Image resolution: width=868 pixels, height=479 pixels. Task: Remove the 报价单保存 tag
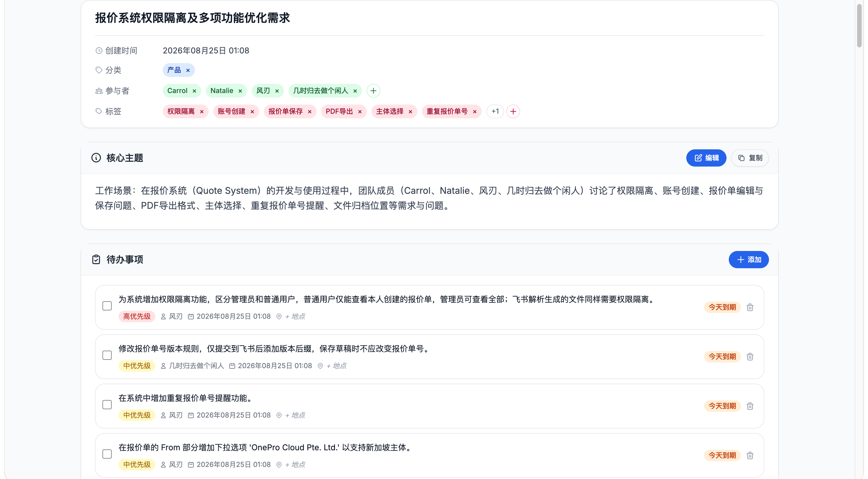tap(310, 112)
